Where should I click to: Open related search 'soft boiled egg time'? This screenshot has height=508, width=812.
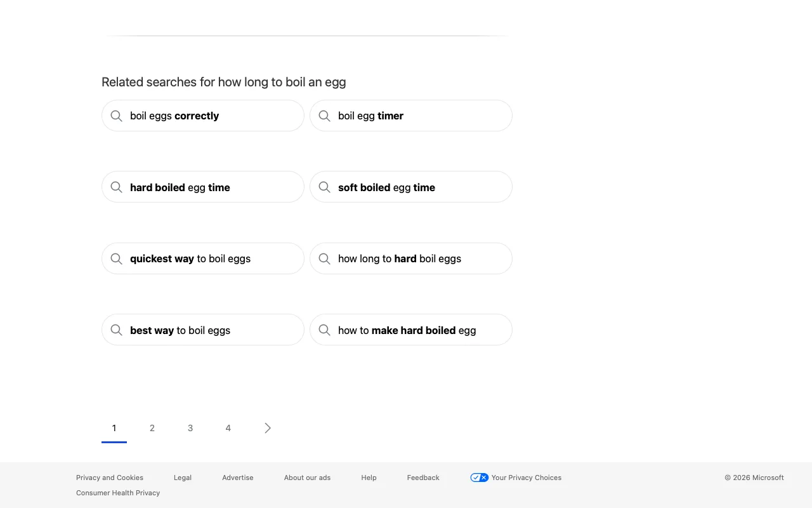tap(411, 187)
